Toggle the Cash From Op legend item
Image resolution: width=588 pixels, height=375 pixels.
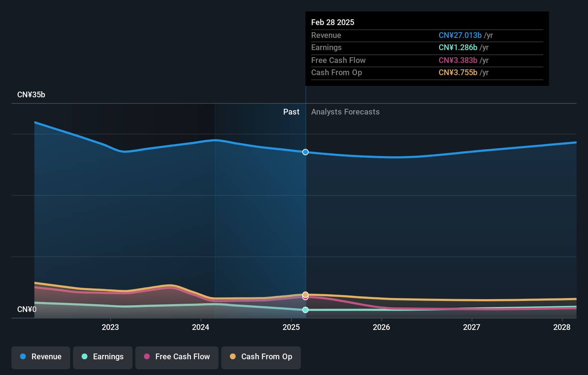click(x=261, y=357)
